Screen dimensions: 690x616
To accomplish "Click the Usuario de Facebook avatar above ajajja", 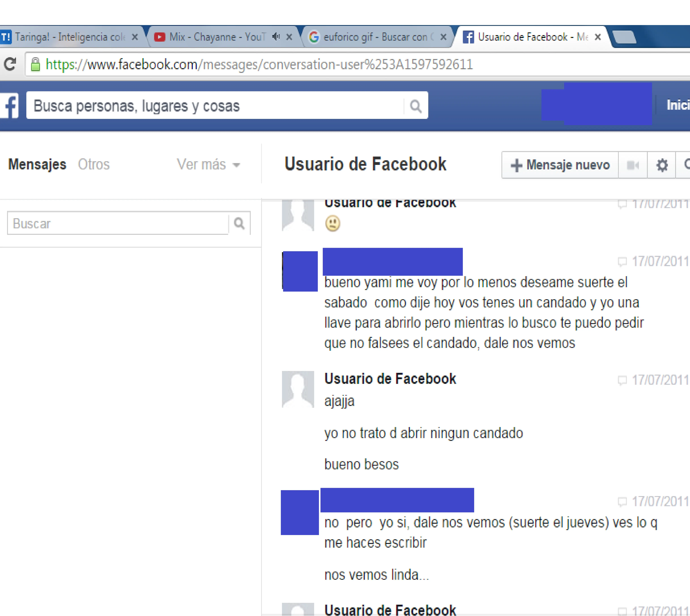I will [x=298, y=389].
